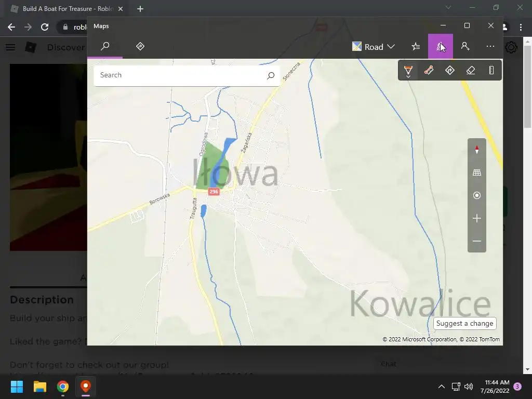532x399 pixels.
Task: Select the ink directions tool
Action: pyautogui.click(x=449, y=71)
